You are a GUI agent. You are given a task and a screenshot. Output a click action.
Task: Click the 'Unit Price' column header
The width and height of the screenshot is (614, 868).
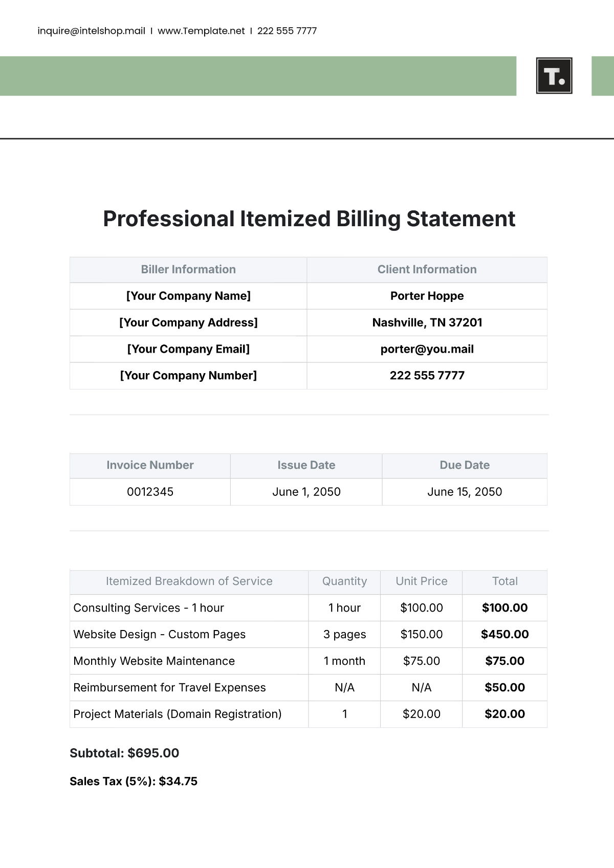pyautogui.click(x=422, y=581)
